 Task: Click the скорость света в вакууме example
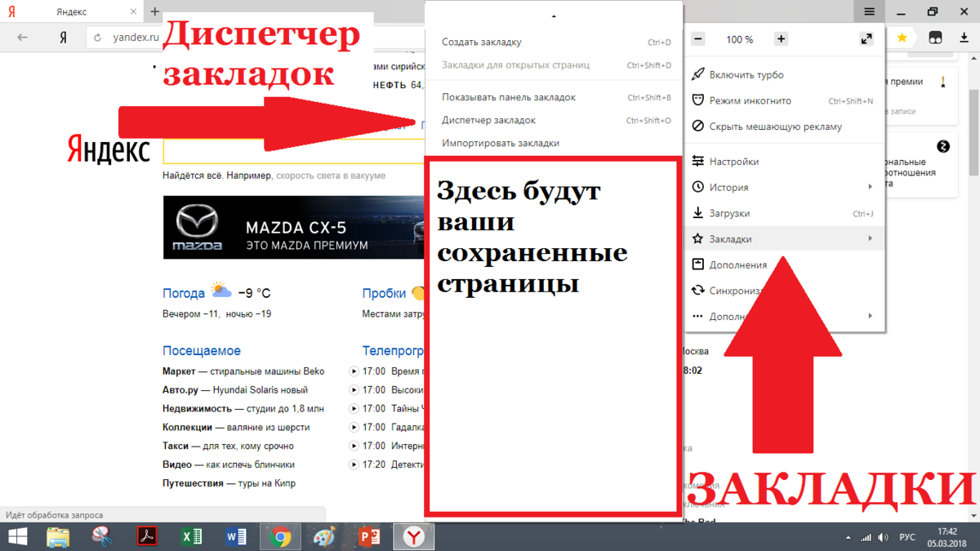[x=331, y=176]
